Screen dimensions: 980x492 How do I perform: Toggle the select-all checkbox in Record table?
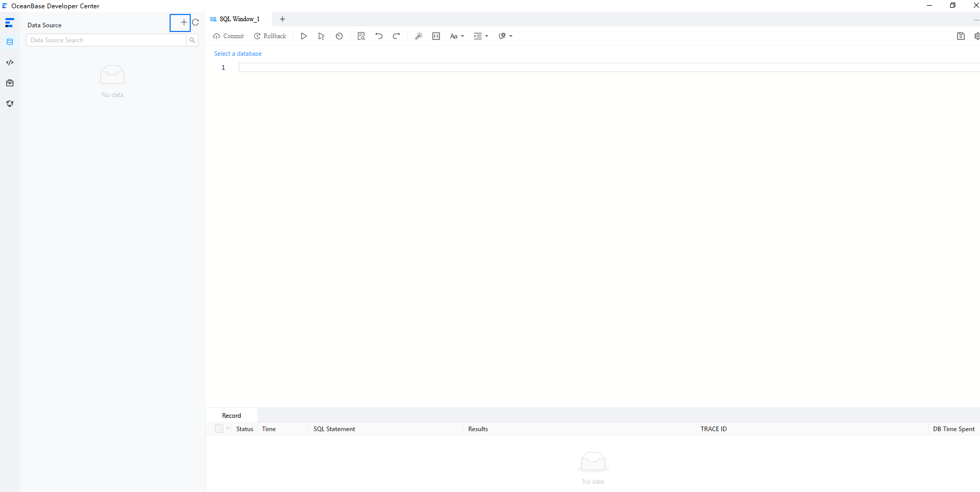219,429
